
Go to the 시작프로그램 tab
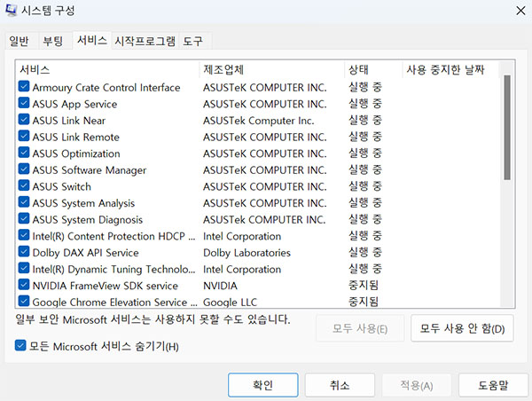click(145, 41)
